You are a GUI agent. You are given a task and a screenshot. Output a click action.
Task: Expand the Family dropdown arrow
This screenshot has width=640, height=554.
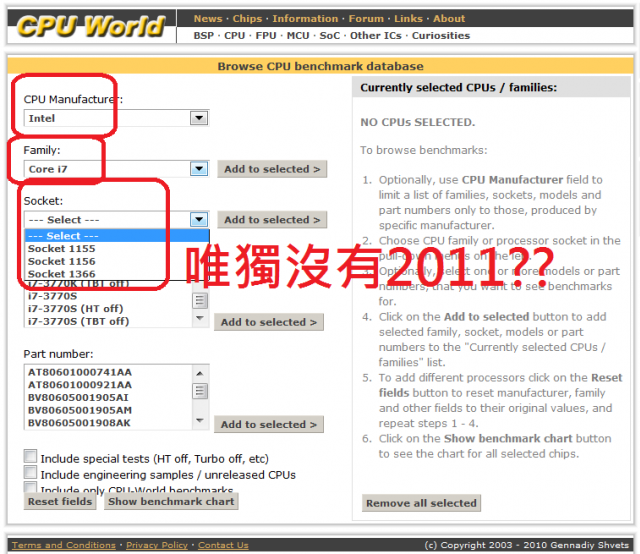pyautogui.click(x=199, y=169)
